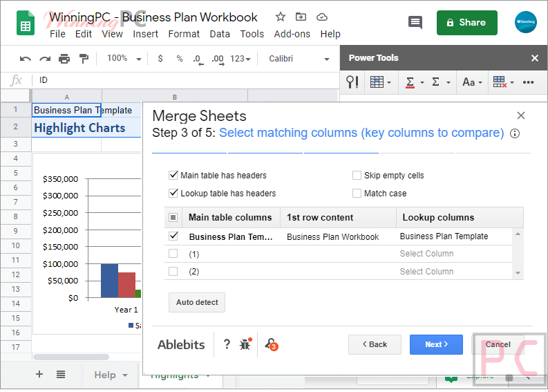Cancel the Merge Sheets wizard

click(498, 344)
